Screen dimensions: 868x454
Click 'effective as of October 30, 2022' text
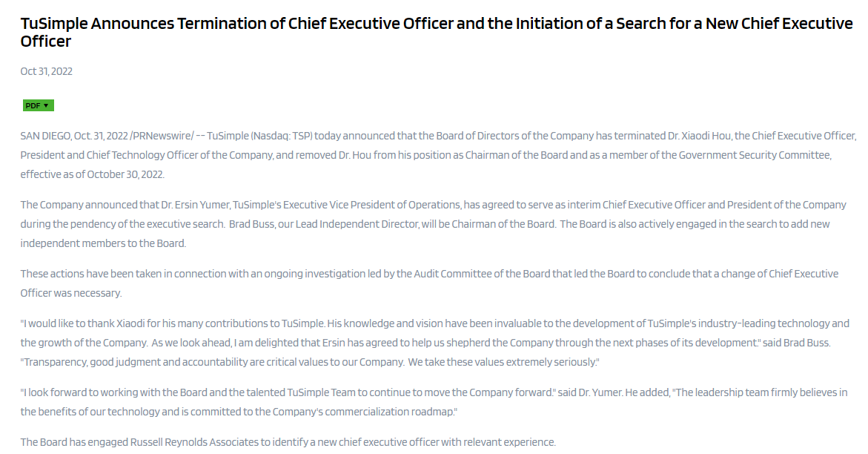tap(93, 174)
